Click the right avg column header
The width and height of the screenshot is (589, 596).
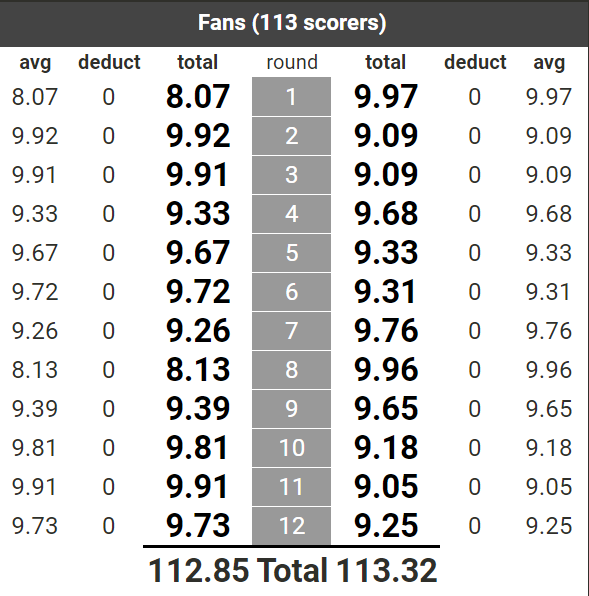click(x=549, y=63)
